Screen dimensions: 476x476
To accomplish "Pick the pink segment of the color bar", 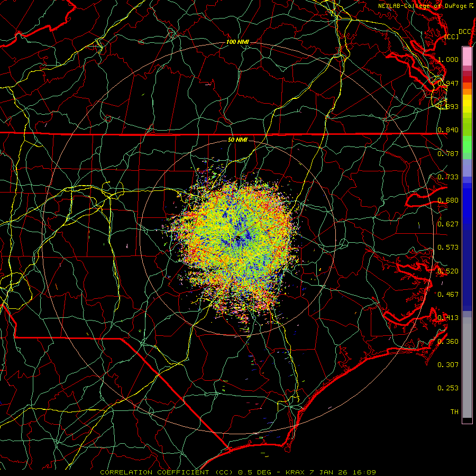I will tap(467, 57).
